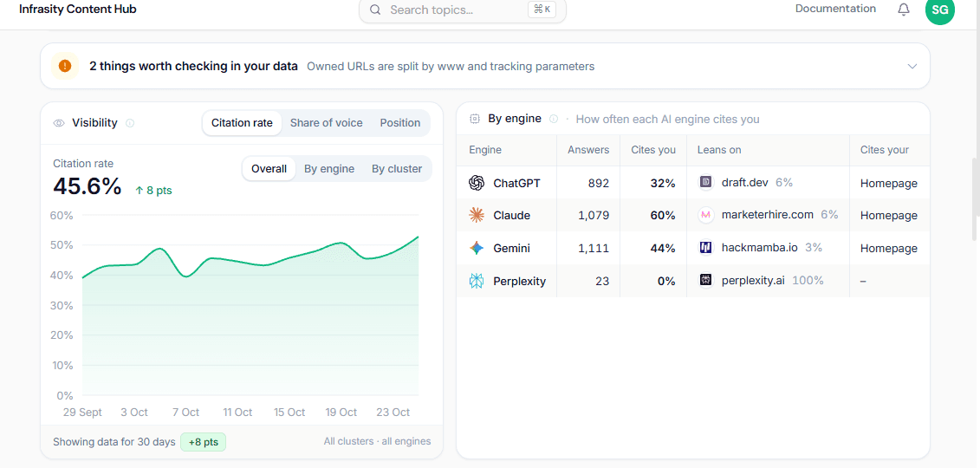980x468 pixels.
Task: Focus the Search topics field
Action: coord(463,10)
